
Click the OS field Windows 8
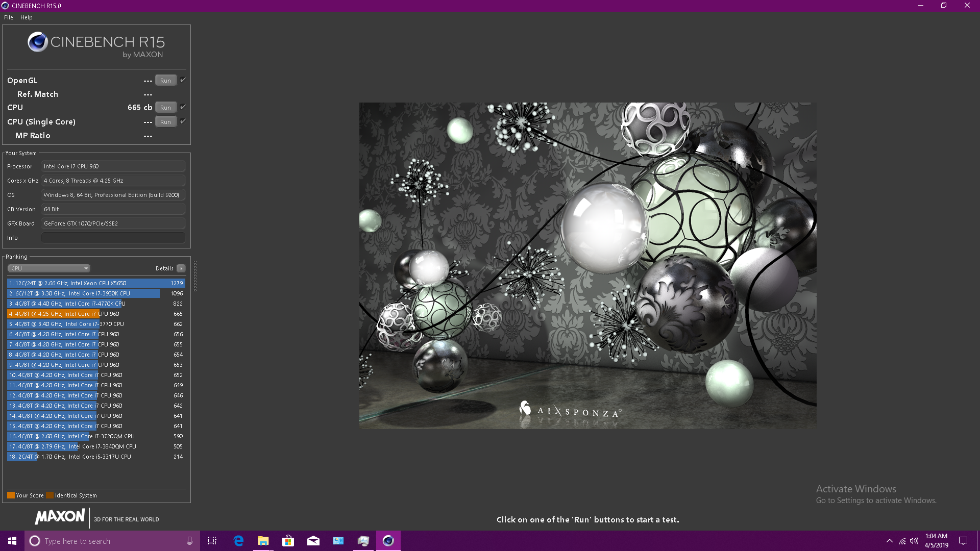[x=113, y=195]
